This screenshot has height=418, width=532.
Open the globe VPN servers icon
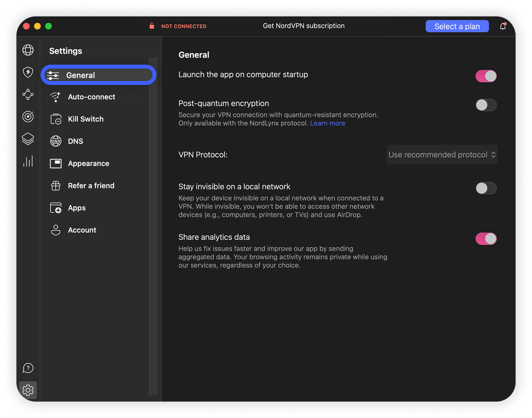pyautogui.click(x=28, y=50)
